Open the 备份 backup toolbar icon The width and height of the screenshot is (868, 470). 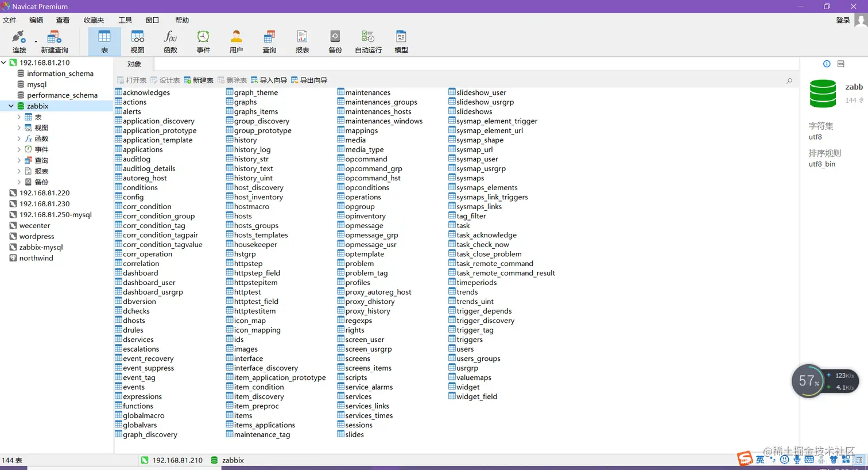pos(335,41)
